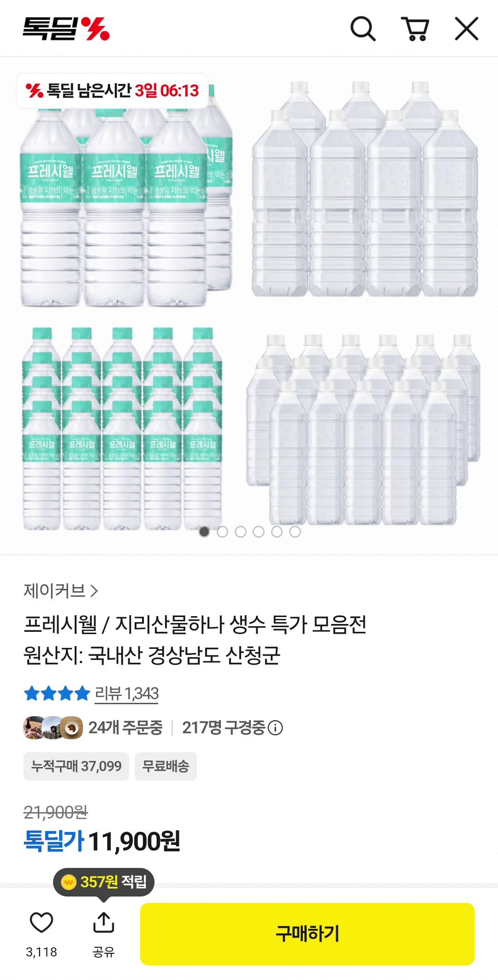Screen dimensions: 498x980
Task: Click the 구매하기 purchase button
Action: pos(307,934)
